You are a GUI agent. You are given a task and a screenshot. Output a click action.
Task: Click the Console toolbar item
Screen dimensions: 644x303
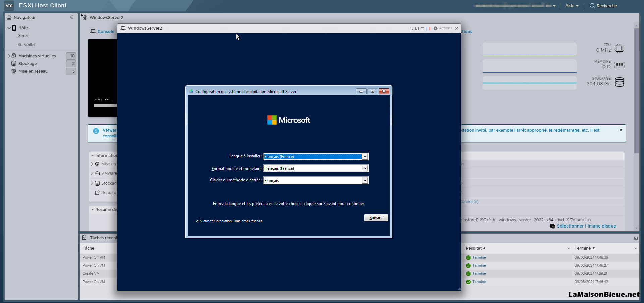coord(102,31)
